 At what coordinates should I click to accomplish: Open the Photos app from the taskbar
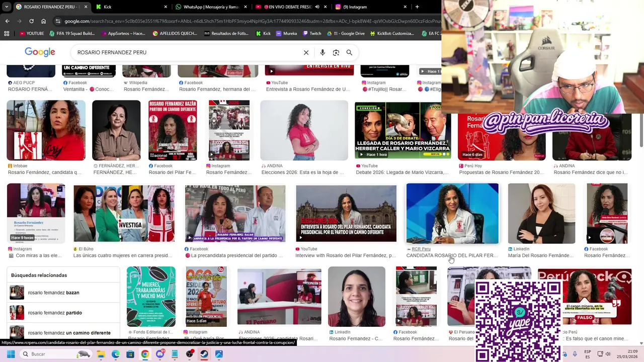[x=219, y=354]
